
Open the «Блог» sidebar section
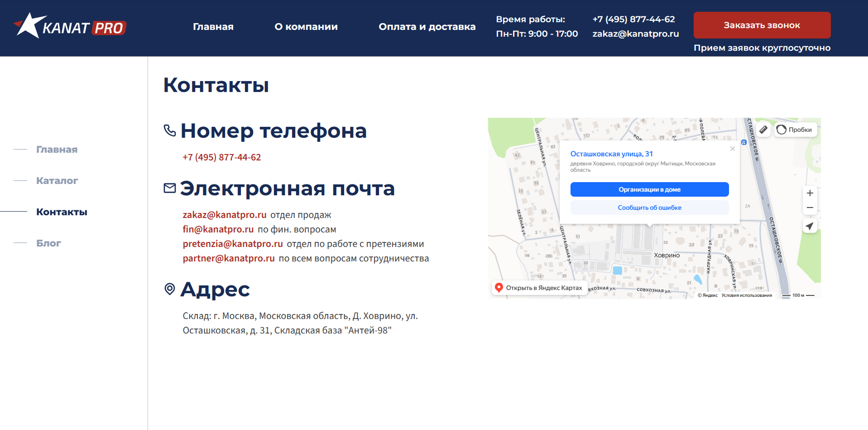[48, 243]
